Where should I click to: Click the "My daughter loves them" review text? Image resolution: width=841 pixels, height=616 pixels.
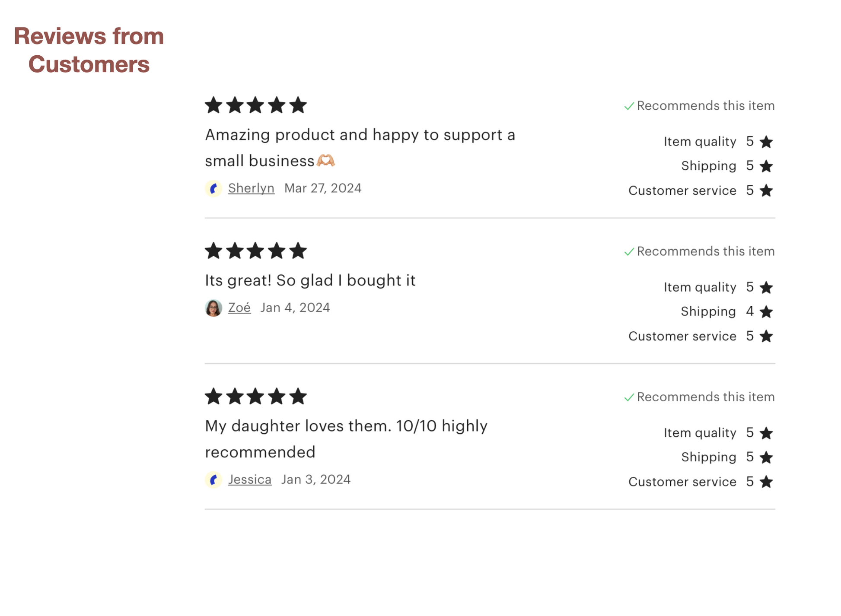346,438
